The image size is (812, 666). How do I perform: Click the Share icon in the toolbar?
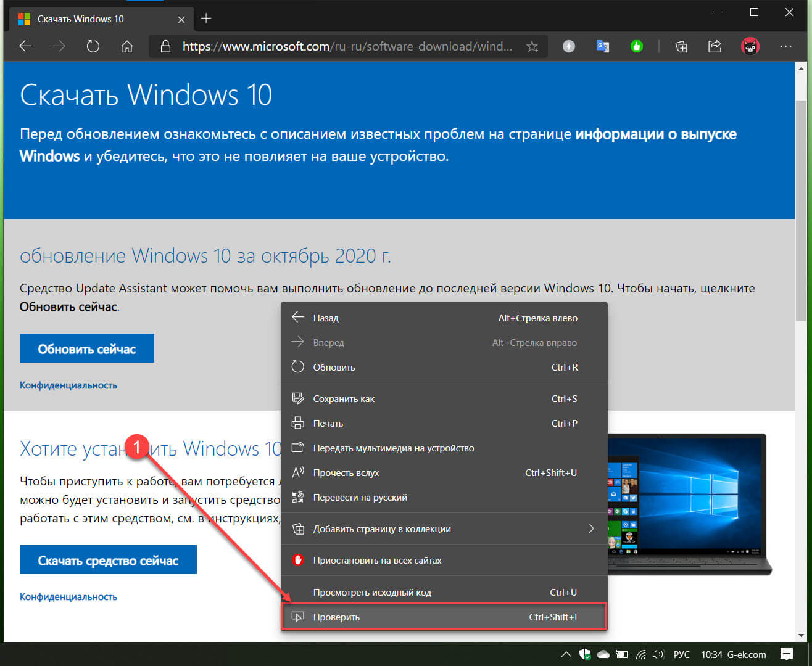[715, 46]
